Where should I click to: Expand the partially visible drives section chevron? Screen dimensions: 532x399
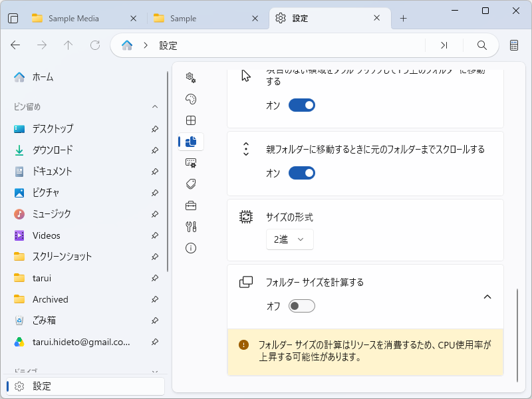[155, 372]
